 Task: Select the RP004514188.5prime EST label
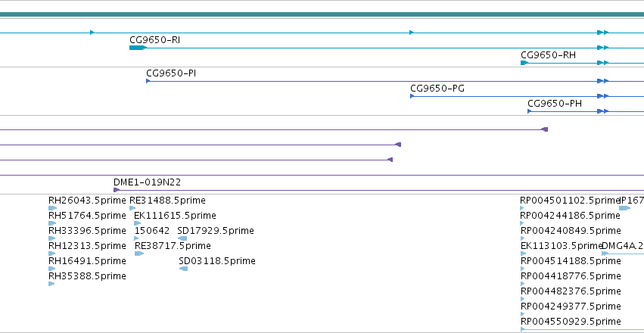coord(571,262)
